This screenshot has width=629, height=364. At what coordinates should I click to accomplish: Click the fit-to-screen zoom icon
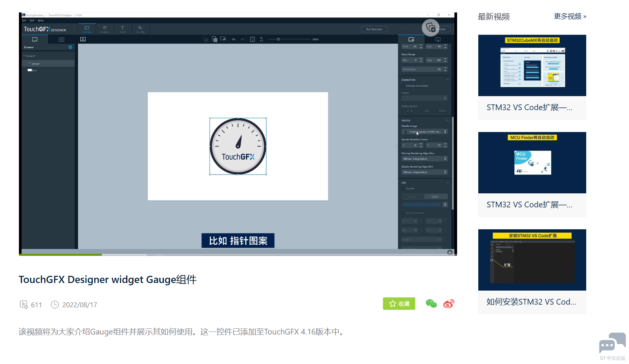tap(252, 39)
